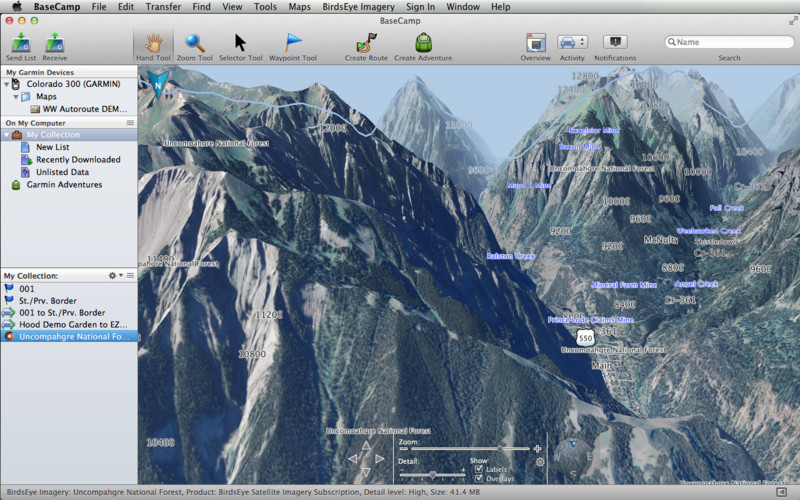Viewport: 800px width, 500px height.
Task: Click the Create Route icon
Action: [366, 43]
